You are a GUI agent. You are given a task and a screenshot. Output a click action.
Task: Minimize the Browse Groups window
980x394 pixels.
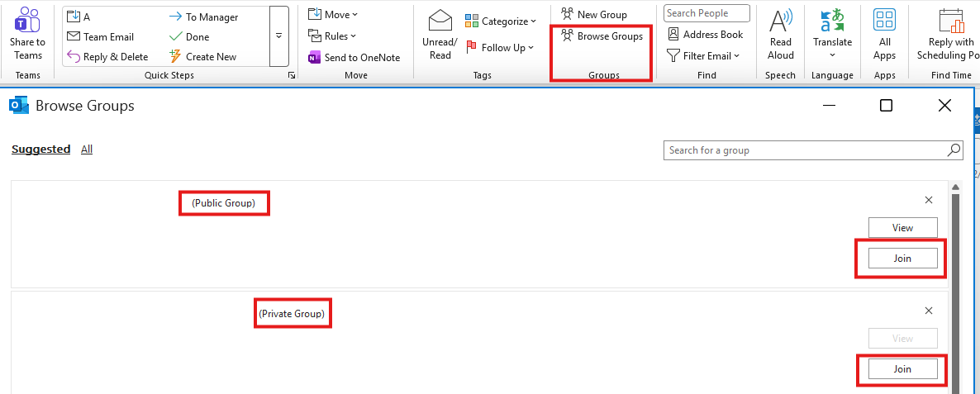pos(830,106)
